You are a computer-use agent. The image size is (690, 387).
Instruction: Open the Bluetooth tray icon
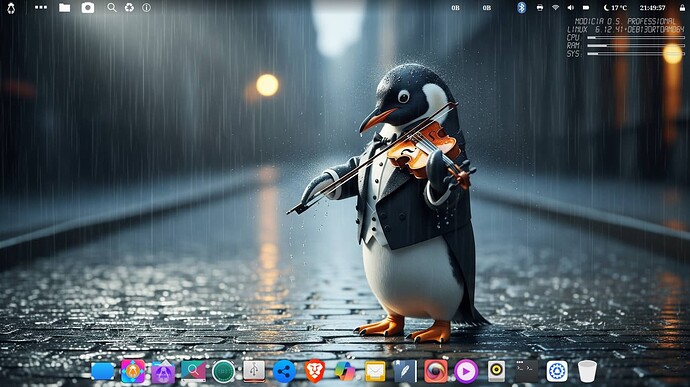(x=521, y=7)
